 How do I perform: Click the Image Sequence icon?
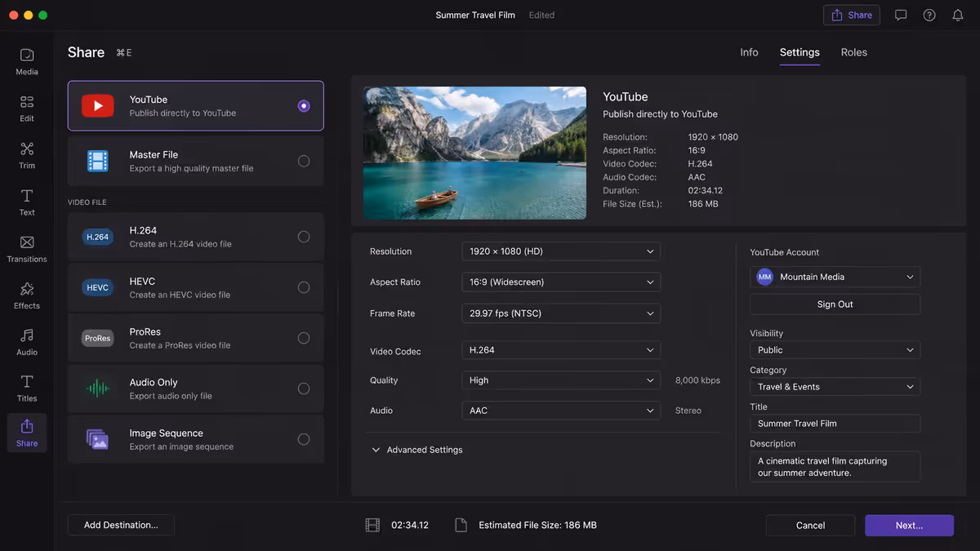pyautogui.click(x=97, y=439)
